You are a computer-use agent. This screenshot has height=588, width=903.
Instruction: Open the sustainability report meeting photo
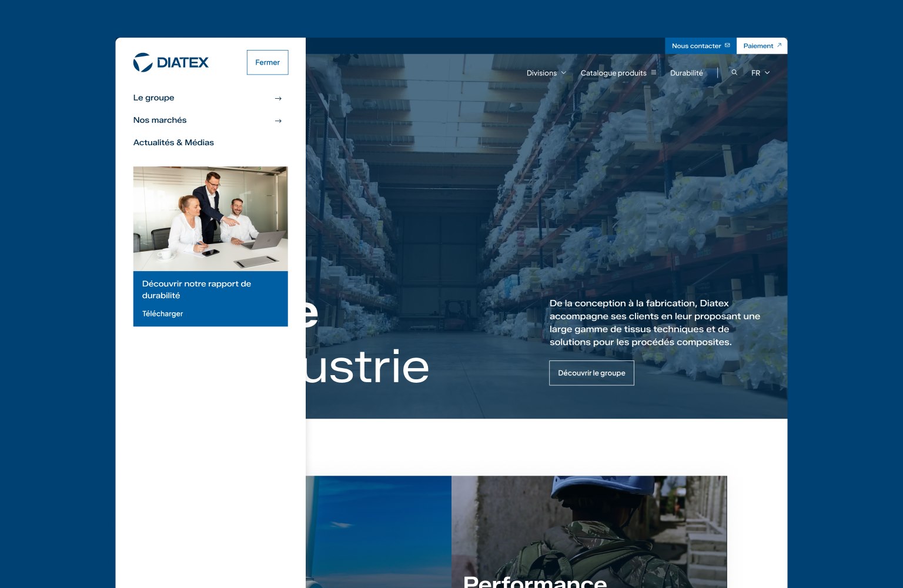click(210, 219)
